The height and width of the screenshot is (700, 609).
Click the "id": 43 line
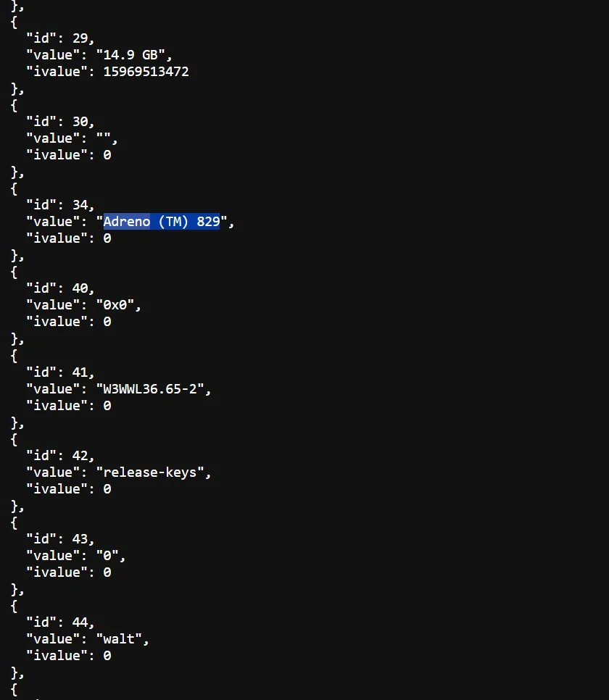click(60, 539)
